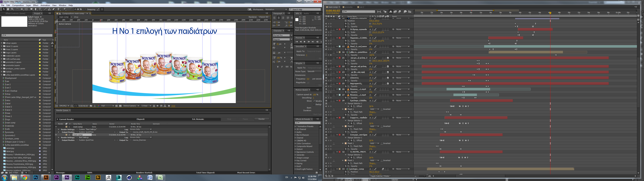Select the Eraser tool
Image resolution: width=644 pixels, height=181 pixels.
(53, 9)
